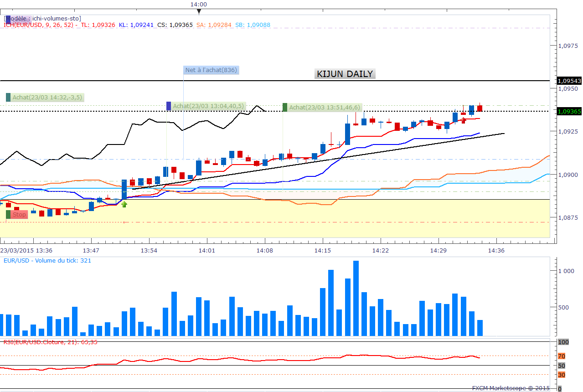Click the 14:00 triangle time marker
This screenshot has height=392, width=583.
coord(198,11)
